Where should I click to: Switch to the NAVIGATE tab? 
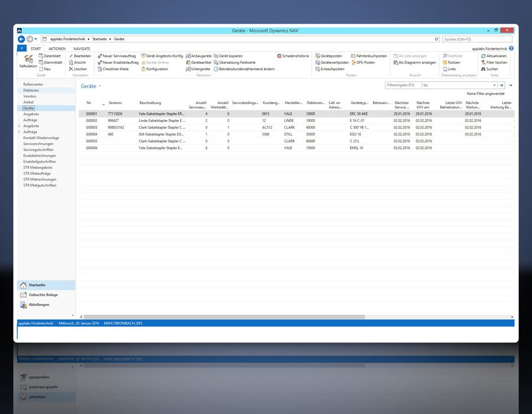point(82,49)
